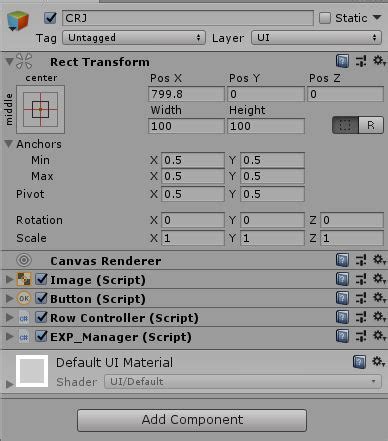Disable the Image (Script) component checkbox
The height and width of the screenshot is (441, 388).
(x=41, y=279)
